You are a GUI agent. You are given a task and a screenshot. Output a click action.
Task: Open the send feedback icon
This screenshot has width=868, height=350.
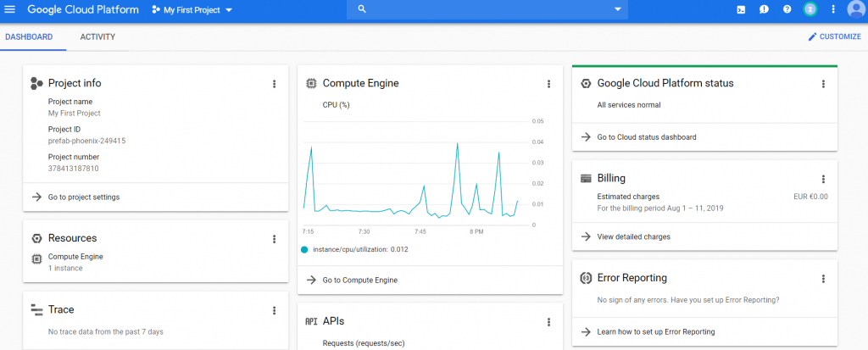click(x=764, y=9)
